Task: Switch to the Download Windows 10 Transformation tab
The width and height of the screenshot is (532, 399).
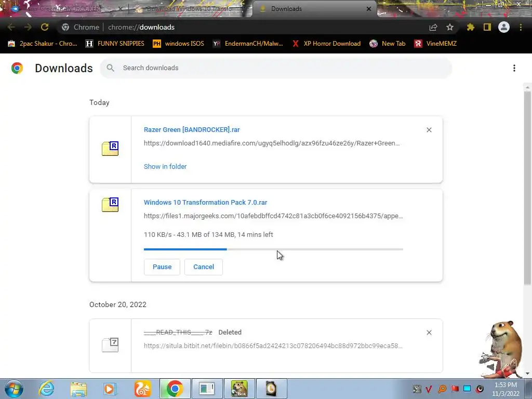Action: 190,9
